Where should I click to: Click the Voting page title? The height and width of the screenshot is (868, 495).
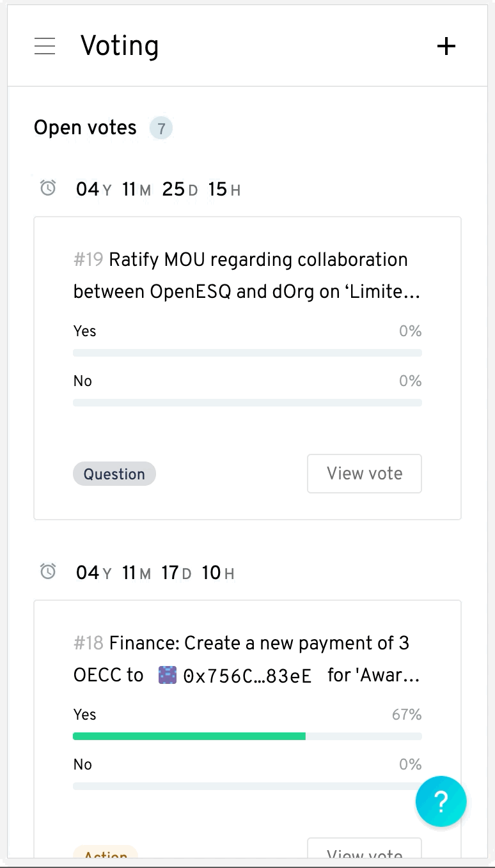pyautogui.click(x=120, y=46)
